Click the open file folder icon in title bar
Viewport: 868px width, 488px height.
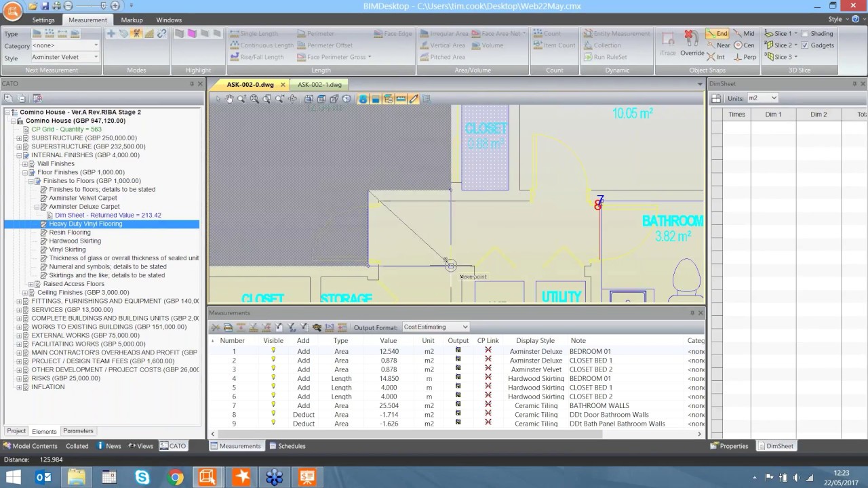(x=32, y=6)
